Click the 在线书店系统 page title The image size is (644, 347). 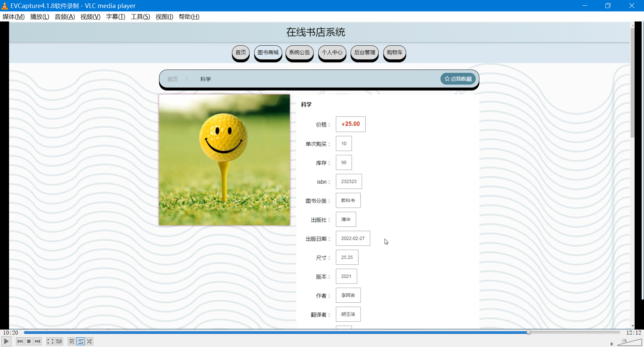pyautogui.click(x=316, y=32)
